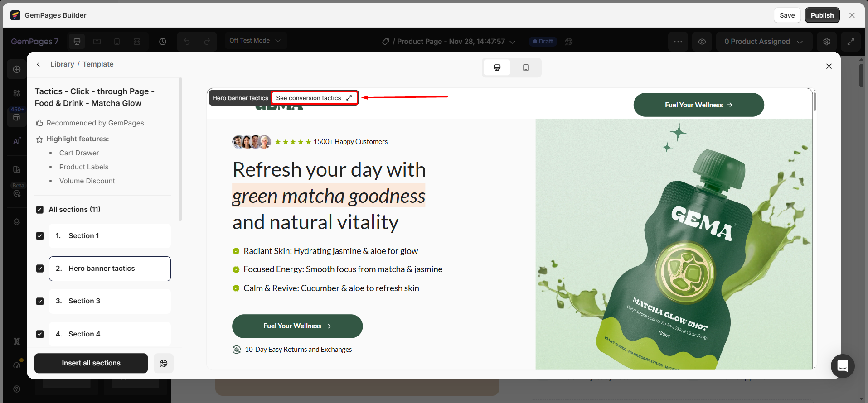
Task: Click the Hero banner tactics label tag
Action: pyautogui.click(x=240, y=98)
